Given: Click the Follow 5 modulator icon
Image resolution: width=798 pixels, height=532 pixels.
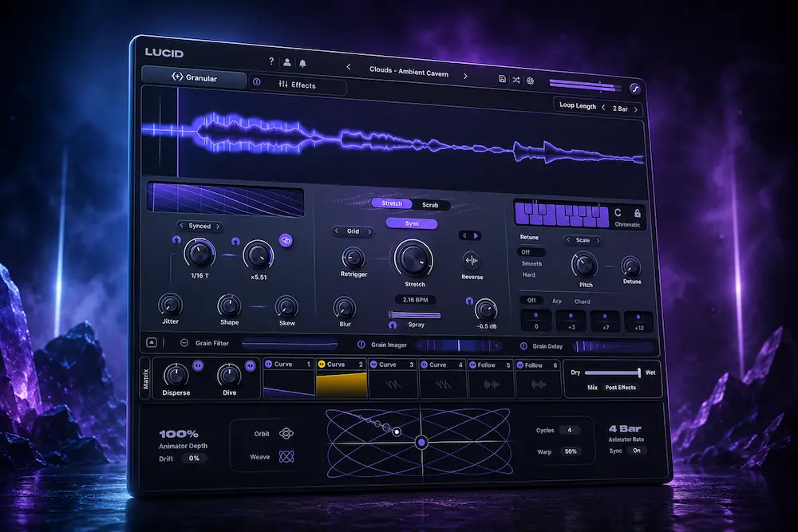Looking at the screenshot, I should pyautogui.click(x=472, y=365).
